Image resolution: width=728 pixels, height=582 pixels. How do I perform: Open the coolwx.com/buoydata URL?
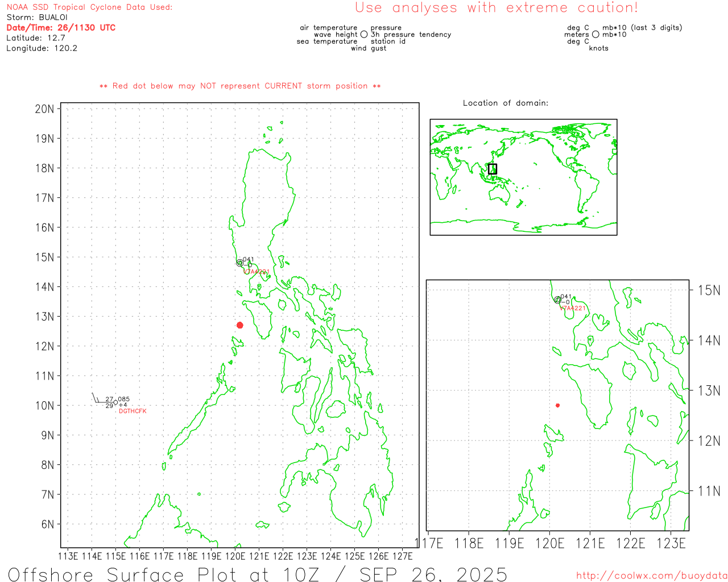652,576
